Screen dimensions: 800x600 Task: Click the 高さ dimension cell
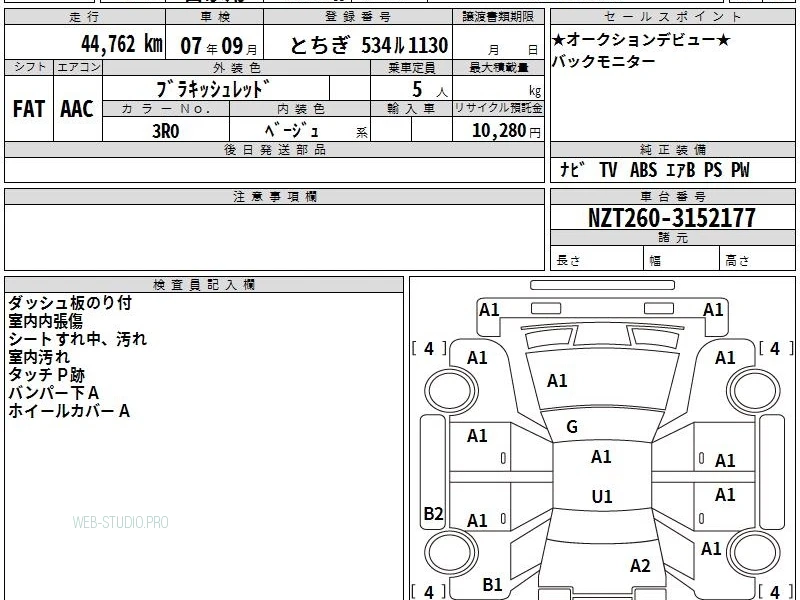pos(758,260)
